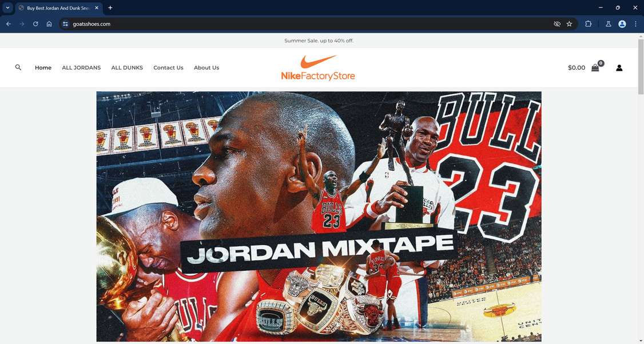Click the browser home icon
Screen dimensions: 644x344
tap(49, 24)
